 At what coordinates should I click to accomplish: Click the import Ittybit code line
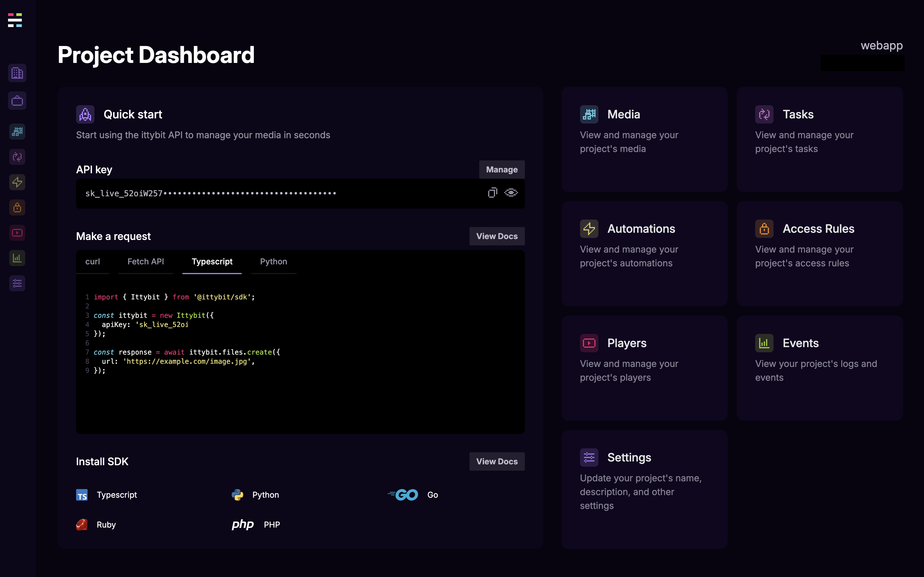pyautogui.click(x=174, y=297)
